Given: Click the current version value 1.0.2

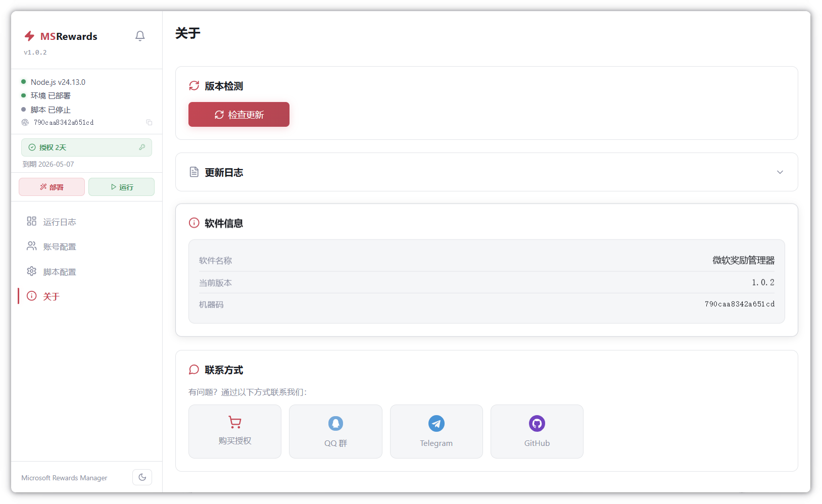Looking at the screenshot, I should [x=763, y=282].
